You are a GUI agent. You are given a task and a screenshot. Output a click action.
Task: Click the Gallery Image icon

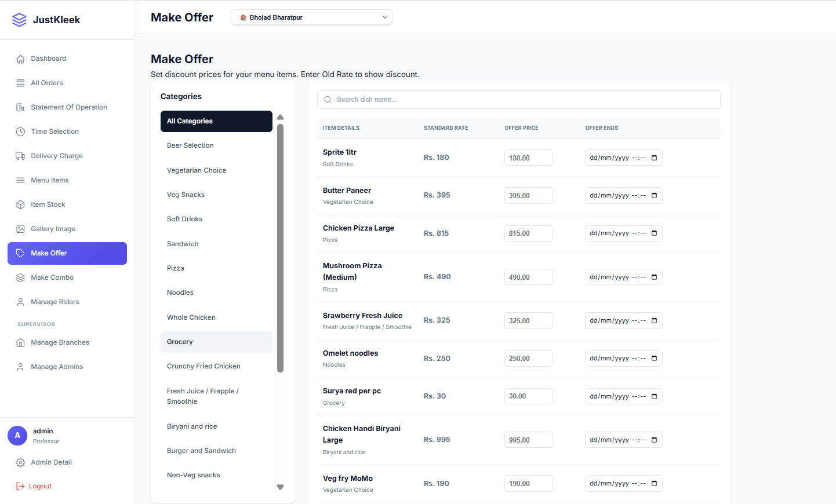[x=20, y=229]
